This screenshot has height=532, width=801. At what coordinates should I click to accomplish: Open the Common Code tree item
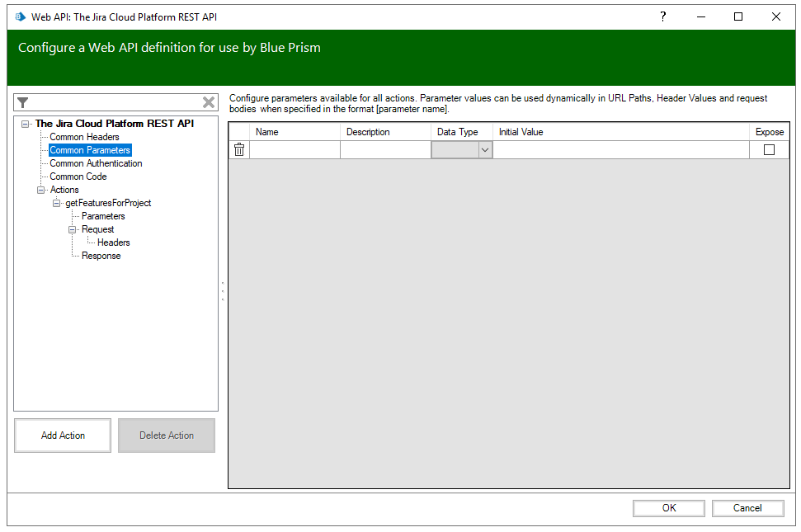click(78, 177)
